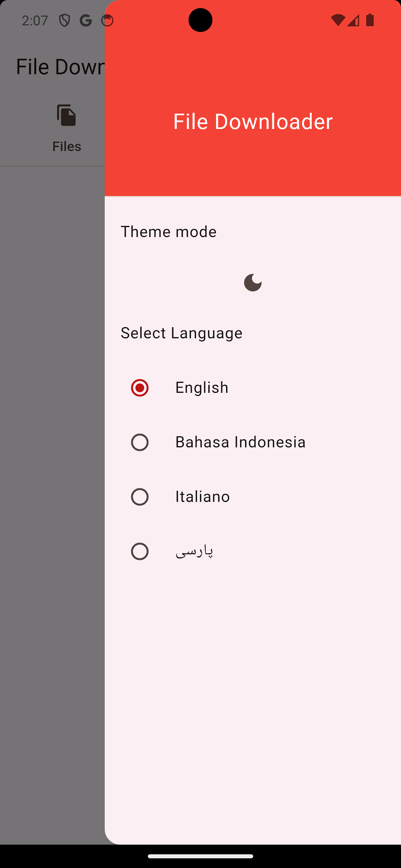
Task: Tap the bottom navigation home pill
Action: pos(200,857)
